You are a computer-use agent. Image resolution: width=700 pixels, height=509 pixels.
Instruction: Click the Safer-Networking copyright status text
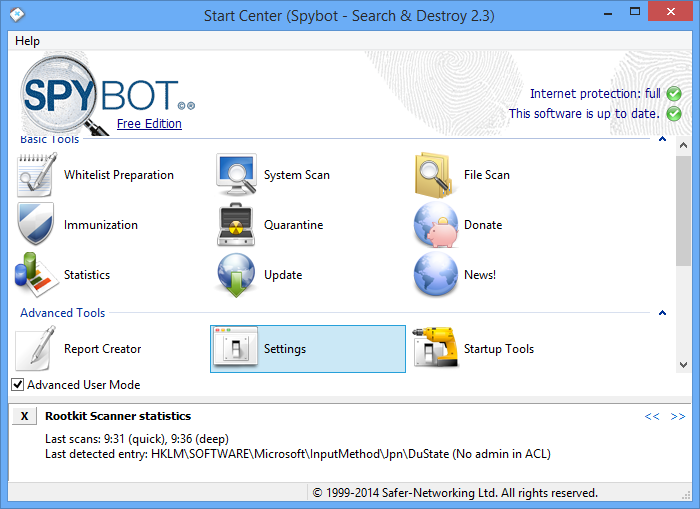coord(455,493)
